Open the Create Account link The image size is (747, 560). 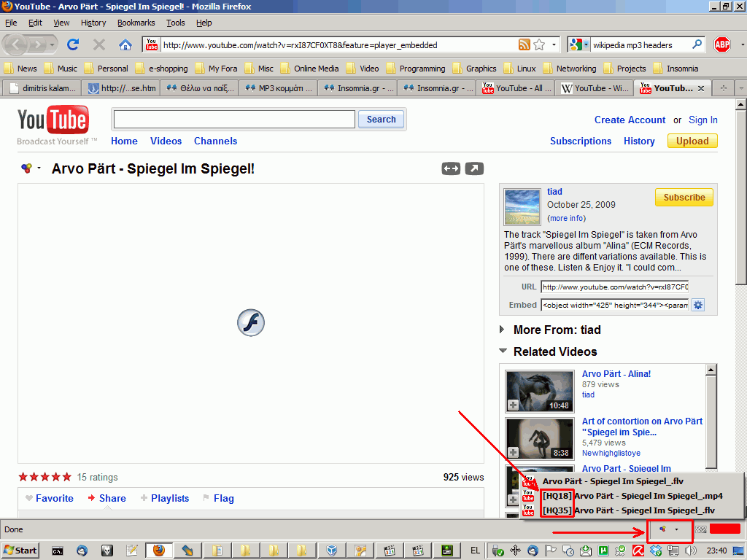click(x=630, y=120)
